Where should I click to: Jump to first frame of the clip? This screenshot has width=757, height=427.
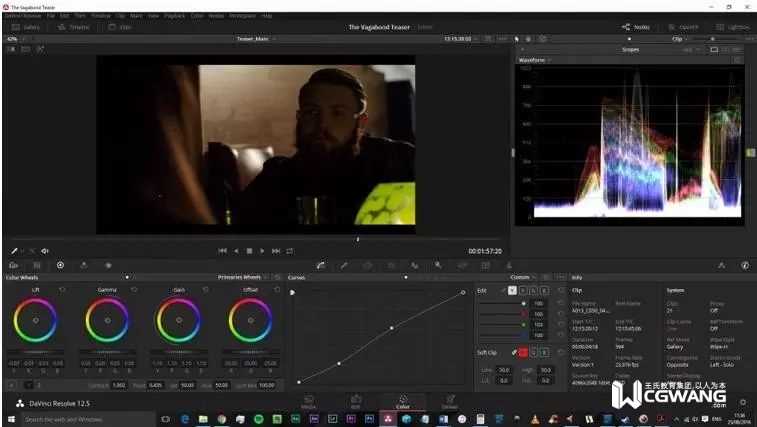[x=222, y=251]
